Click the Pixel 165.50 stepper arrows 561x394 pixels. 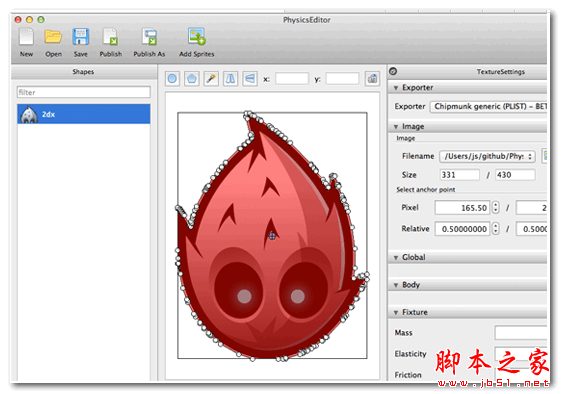tap(496, 208)
